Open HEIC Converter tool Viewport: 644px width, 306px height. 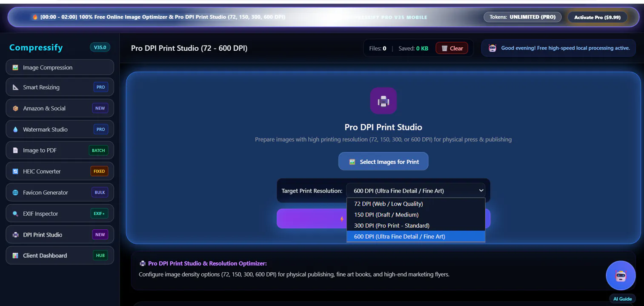[x=60, y=171]
